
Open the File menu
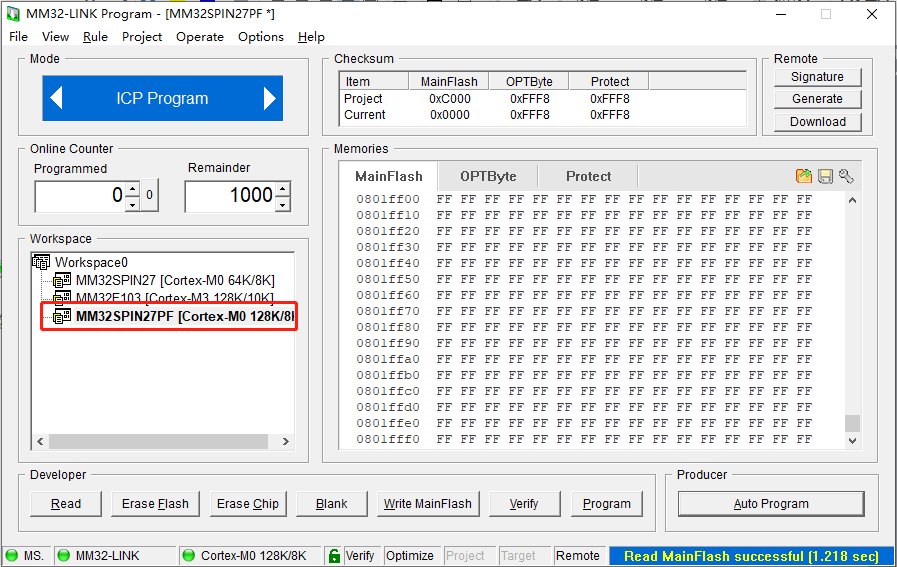pyautogui.click(x=18, y=37)
